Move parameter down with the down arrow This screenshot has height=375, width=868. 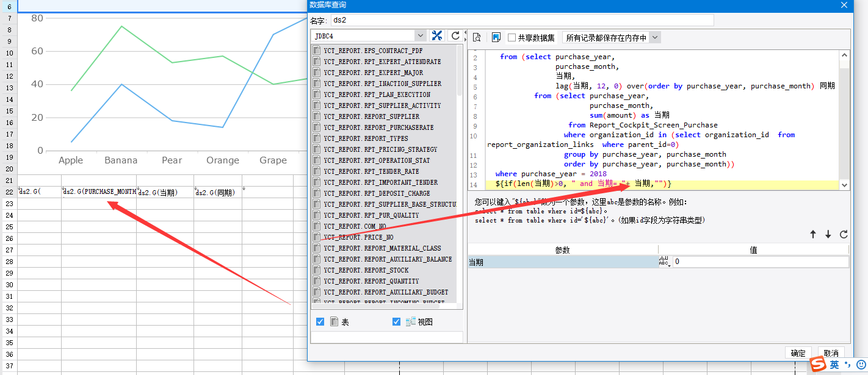[828, 234]
